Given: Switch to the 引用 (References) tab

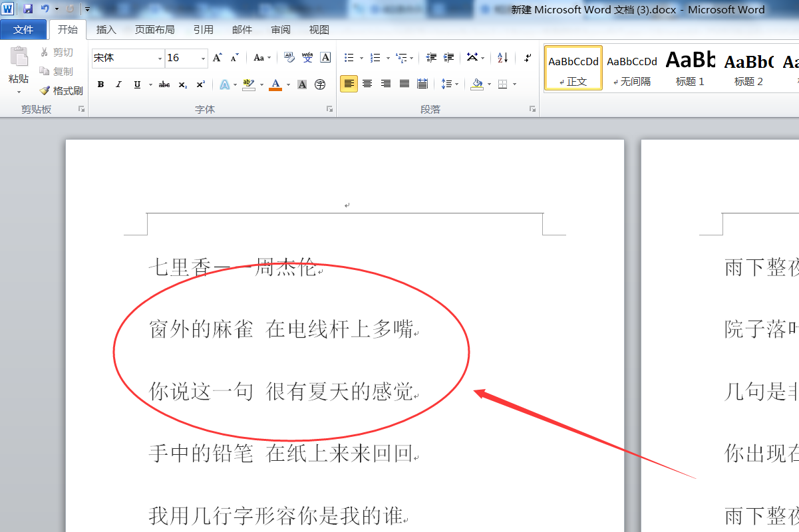Looking at the screenshot, I should [x=203, y=30].
